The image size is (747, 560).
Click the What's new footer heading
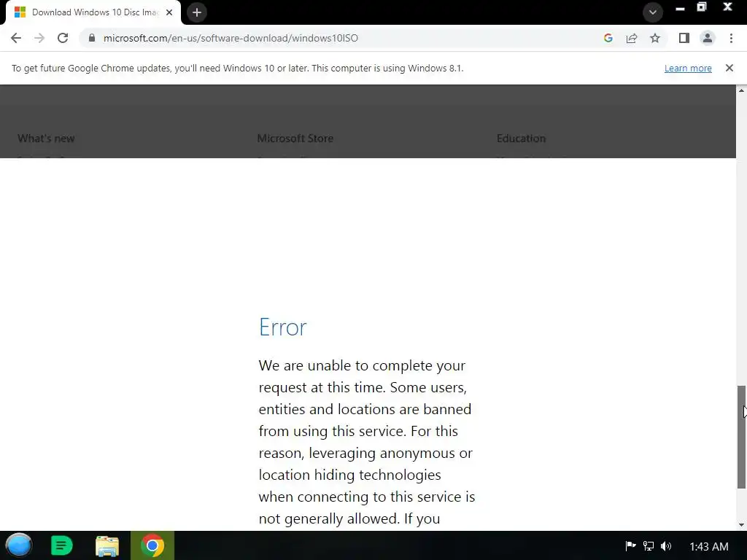[x=46, y=138]
